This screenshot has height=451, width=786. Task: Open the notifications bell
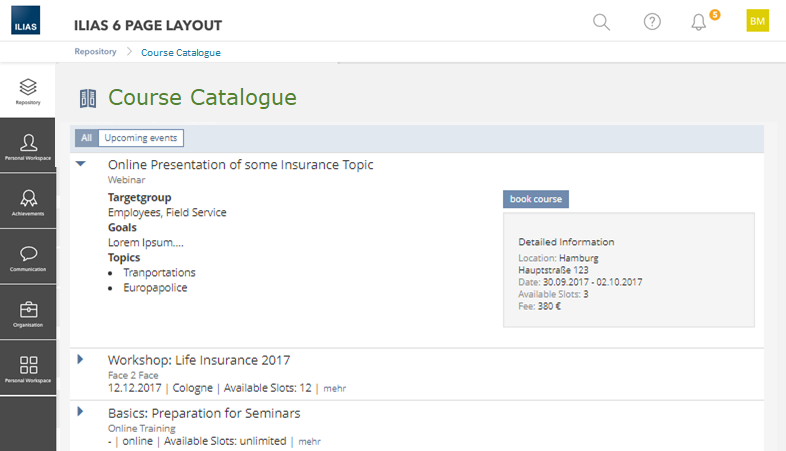tap(699, 22)
